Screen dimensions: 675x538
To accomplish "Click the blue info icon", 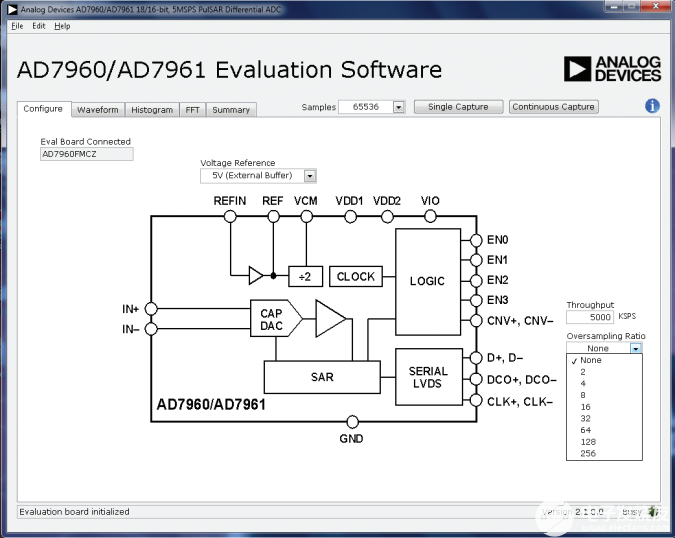I will point(652,106).
